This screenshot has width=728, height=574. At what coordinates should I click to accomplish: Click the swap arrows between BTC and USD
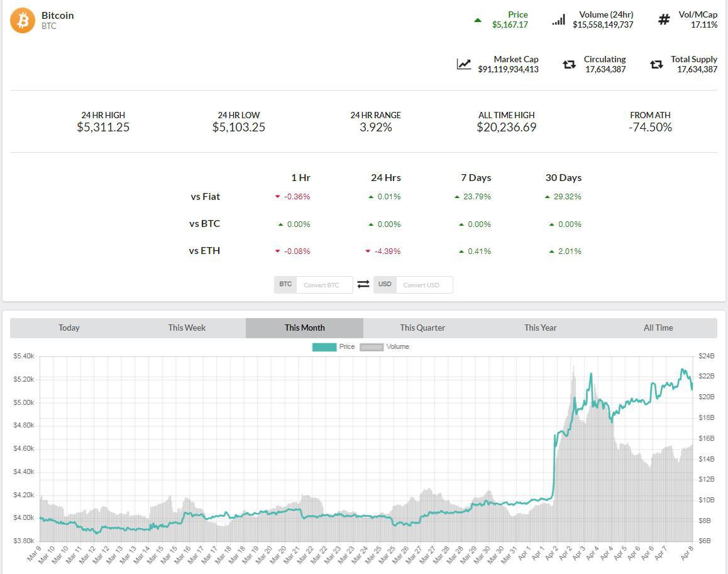point(363,284)
